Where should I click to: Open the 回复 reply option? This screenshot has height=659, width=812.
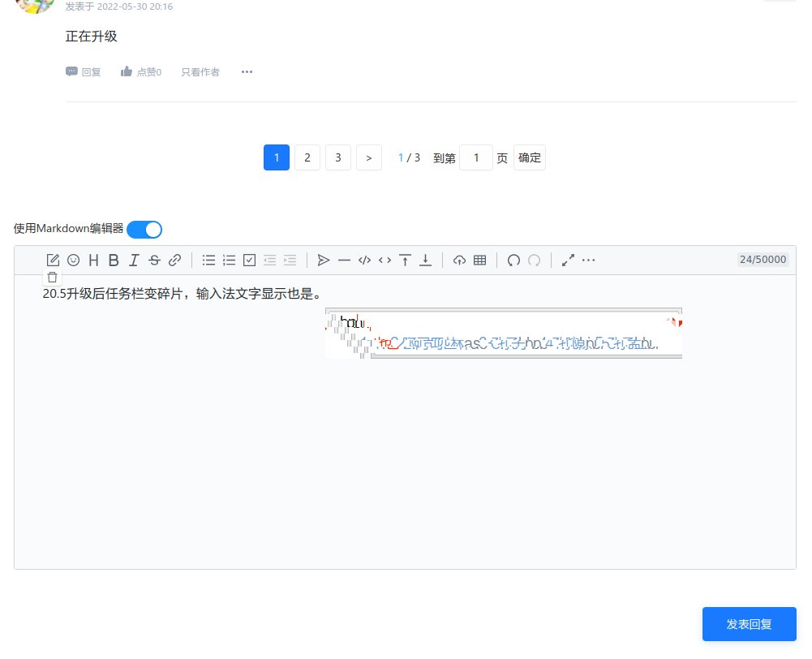(84, 71)
